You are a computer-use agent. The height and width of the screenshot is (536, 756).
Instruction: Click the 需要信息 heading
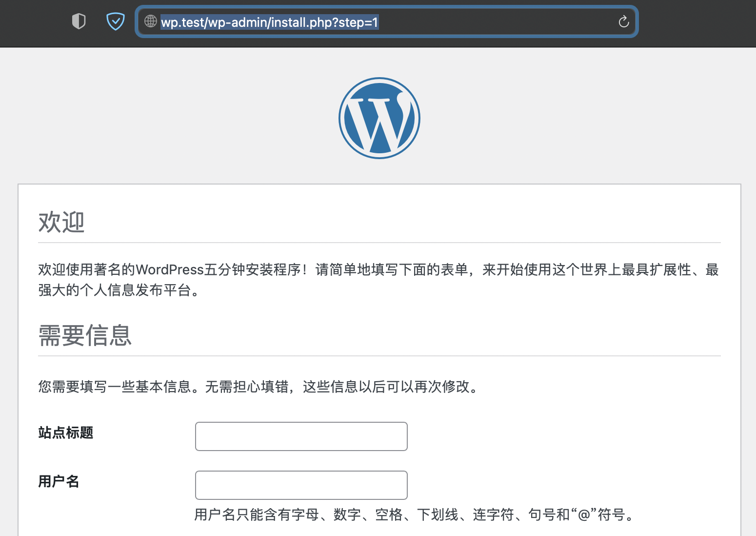pos(85,336)
